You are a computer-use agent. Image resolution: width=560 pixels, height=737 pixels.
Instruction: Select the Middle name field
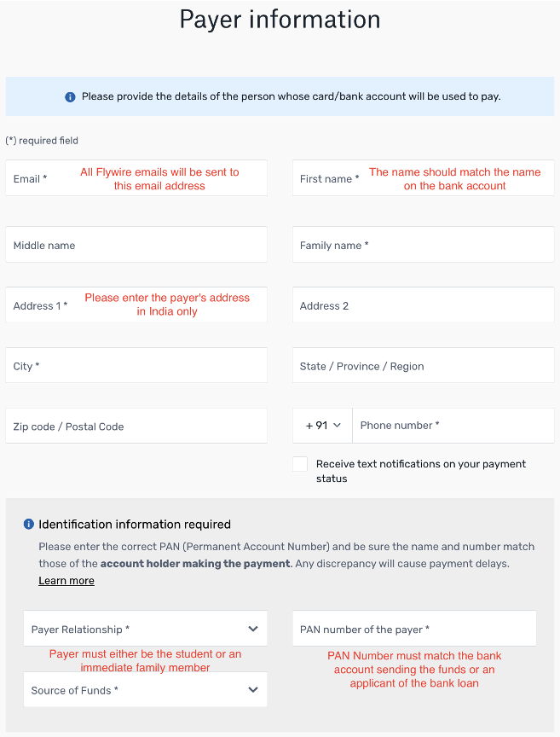tap(136, 245)
